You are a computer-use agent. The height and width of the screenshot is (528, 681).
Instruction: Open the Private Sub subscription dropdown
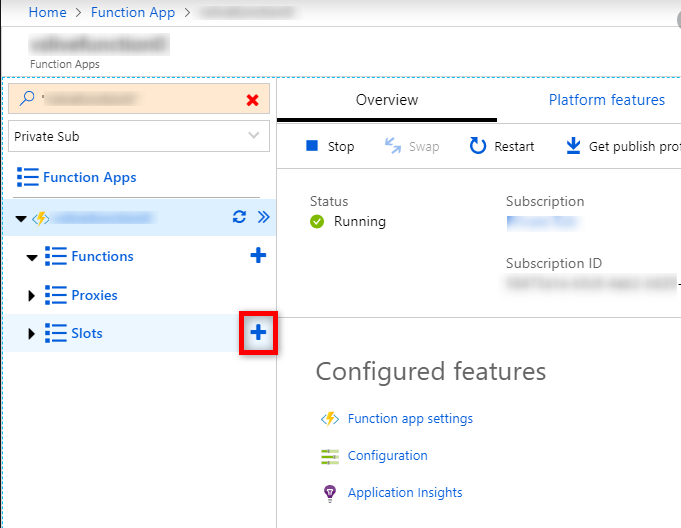[139, 136]
